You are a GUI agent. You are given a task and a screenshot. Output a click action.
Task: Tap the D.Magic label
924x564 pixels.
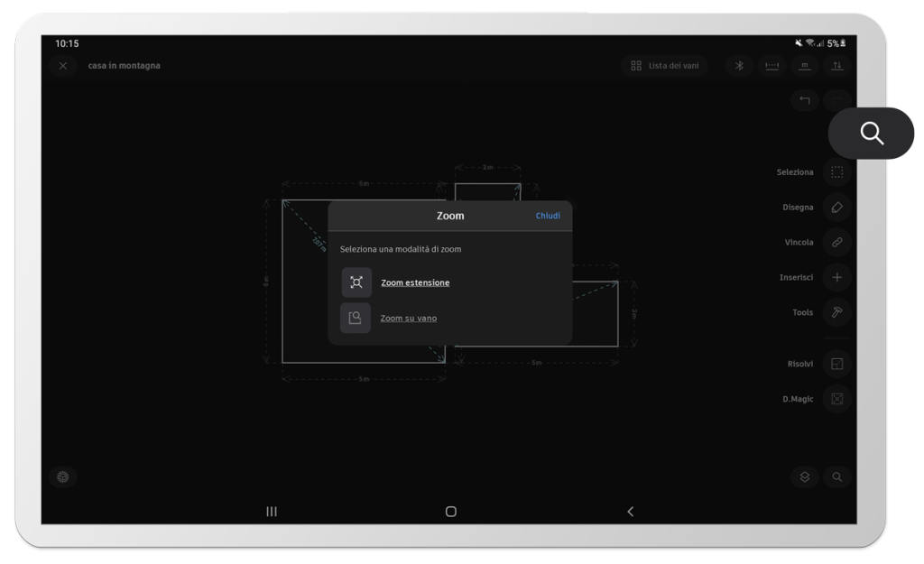(798, 399)
